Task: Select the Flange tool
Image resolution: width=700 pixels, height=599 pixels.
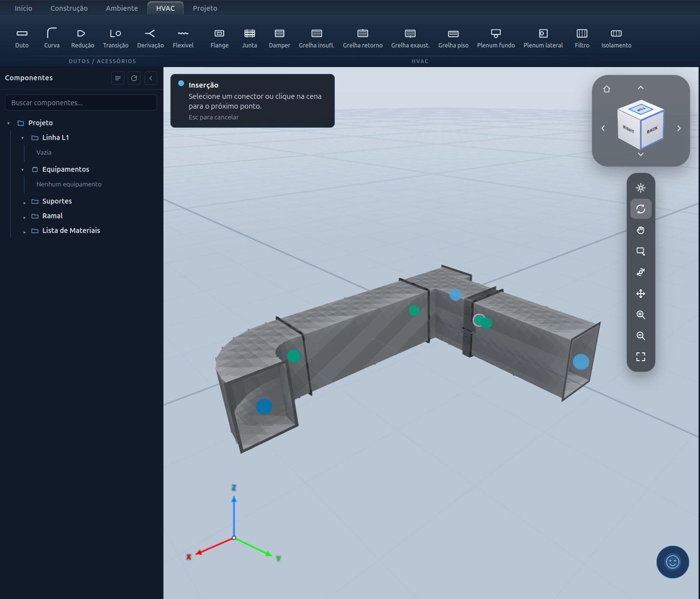Action: click(219, 39)
